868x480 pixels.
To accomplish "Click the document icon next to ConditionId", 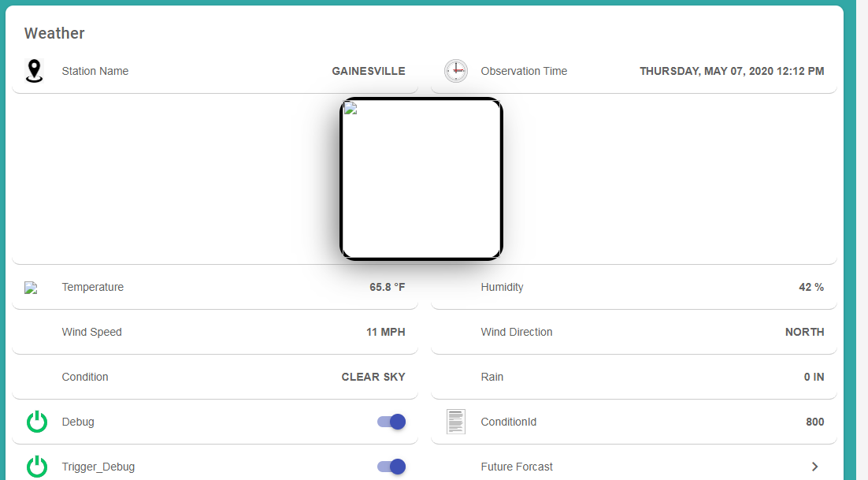I will pos(455,422).
